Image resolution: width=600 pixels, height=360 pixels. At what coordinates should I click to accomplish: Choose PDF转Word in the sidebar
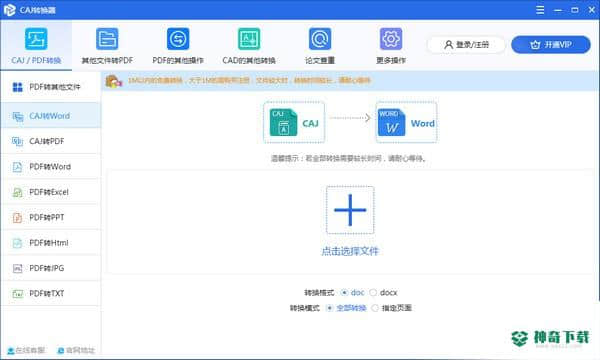tap(51, 166)
